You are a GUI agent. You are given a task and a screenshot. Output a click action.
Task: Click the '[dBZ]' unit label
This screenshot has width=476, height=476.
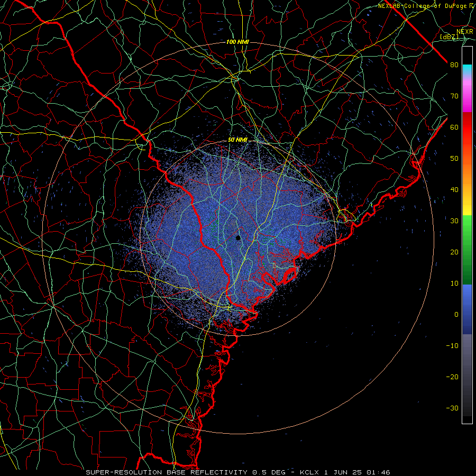click(x=449, y=37)
